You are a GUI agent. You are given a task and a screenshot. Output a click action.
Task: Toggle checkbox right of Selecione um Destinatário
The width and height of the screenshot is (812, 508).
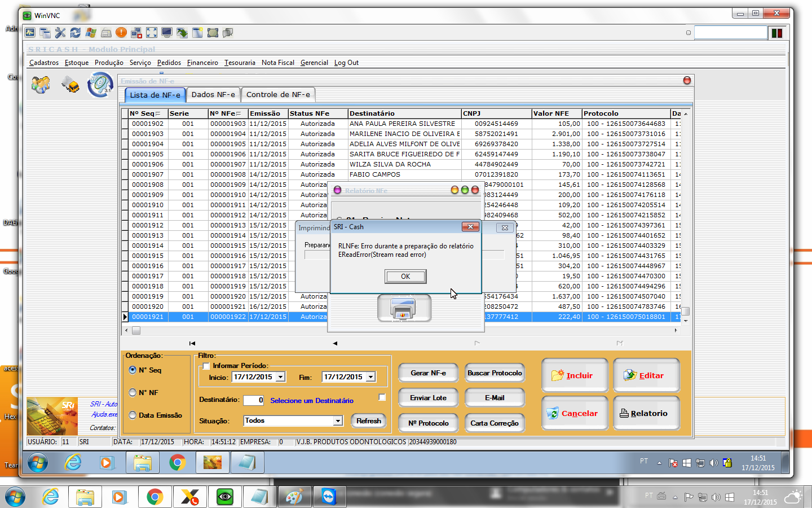pyautogui.click(x=382, y=397)
